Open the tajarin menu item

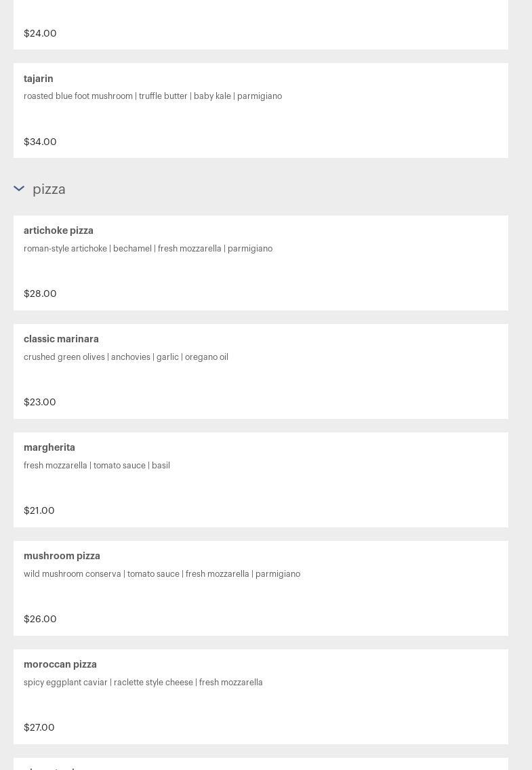(261, 110)
